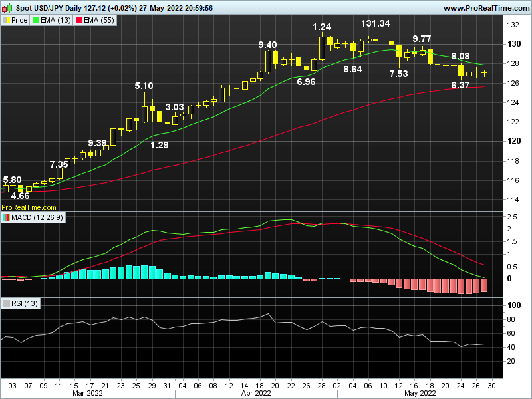Click the gray RSI (13) legend icon

[x=6, y=302]
